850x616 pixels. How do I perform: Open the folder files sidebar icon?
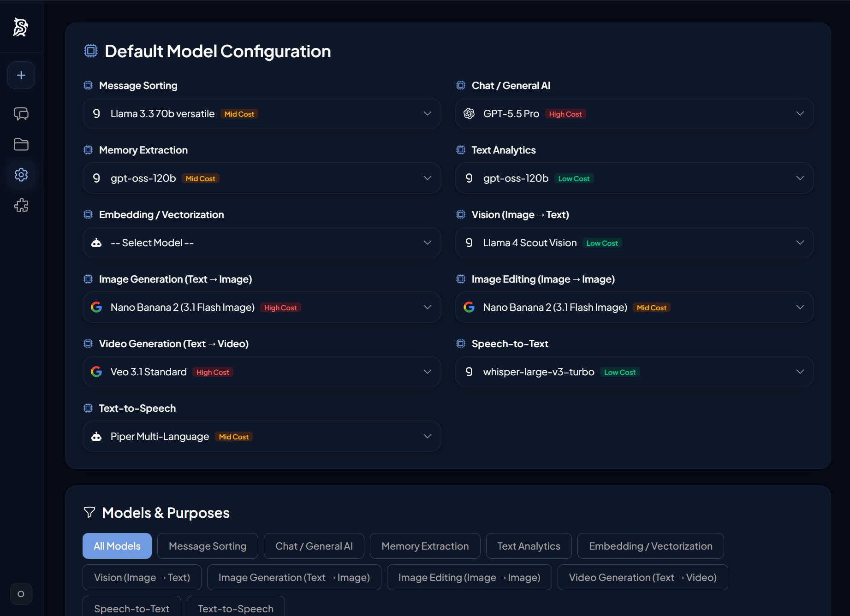[x=21, y=144]
